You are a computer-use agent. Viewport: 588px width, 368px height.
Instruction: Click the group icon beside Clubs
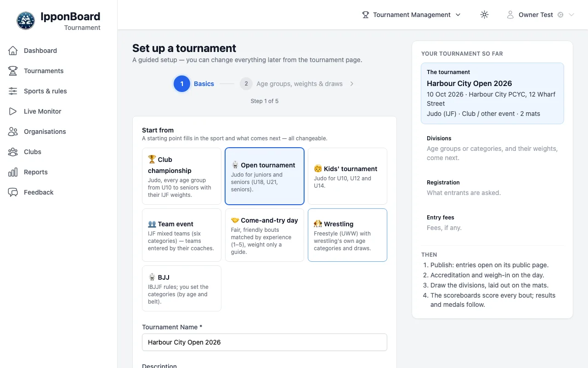click(x=13, y=152)
